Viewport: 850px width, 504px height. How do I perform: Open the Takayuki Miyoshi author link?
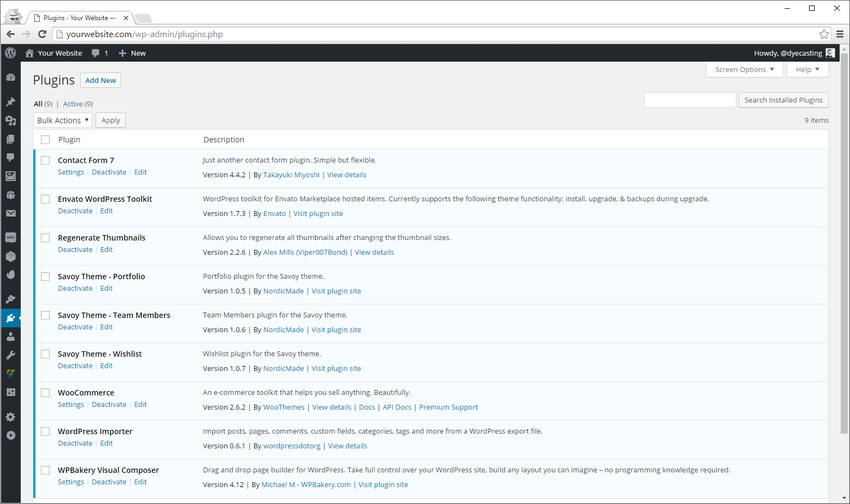[292, 175]
